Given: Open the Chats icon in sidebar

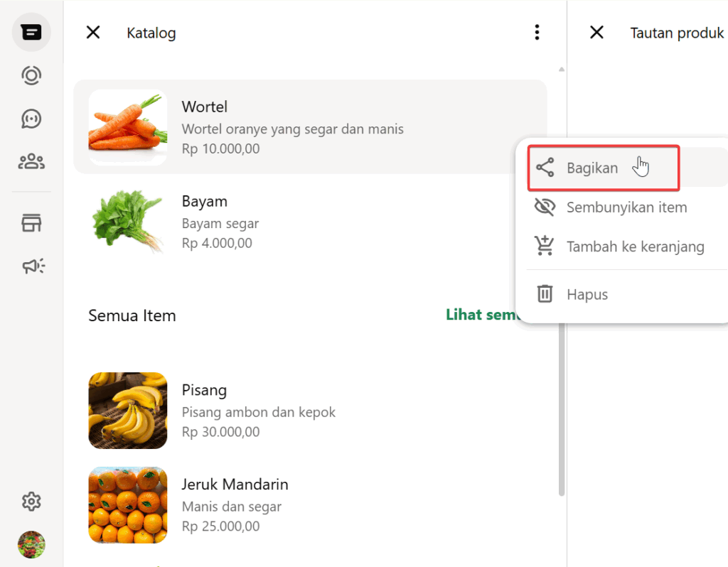Looking at the screenshot, I should pos(31,33).
